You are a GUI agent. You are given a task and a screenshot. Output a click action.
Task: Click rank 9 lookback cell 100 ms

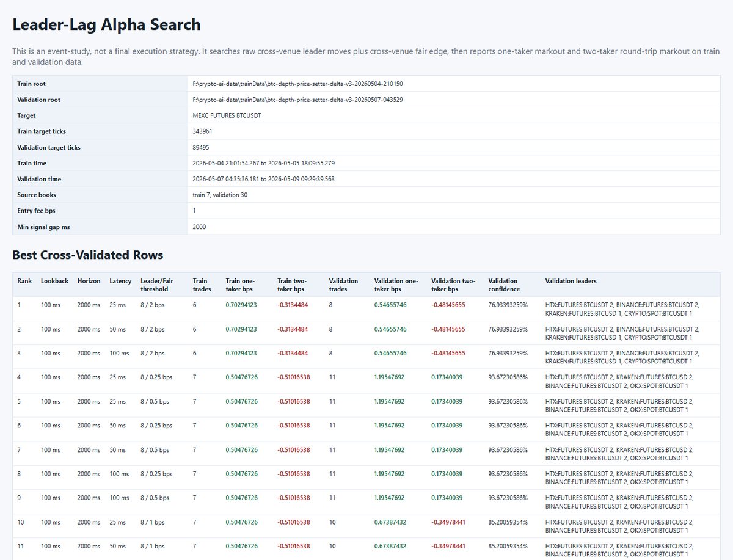[x=51, y=498]
